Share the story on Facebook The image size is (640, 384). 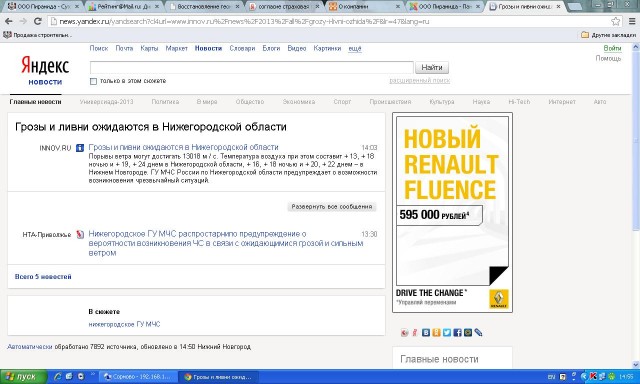coord(457,333)
